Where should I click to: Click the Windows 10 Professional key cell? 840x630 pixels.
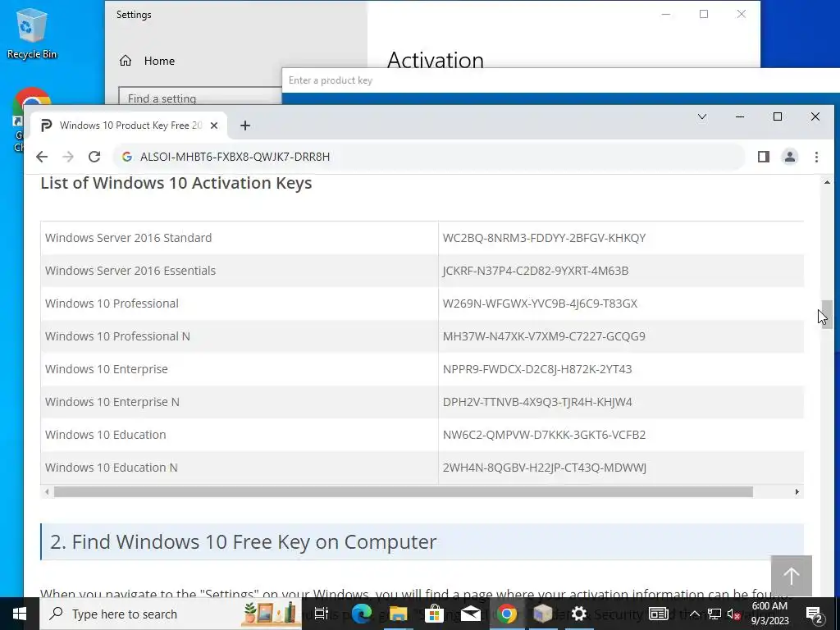(x=540, y=304)
